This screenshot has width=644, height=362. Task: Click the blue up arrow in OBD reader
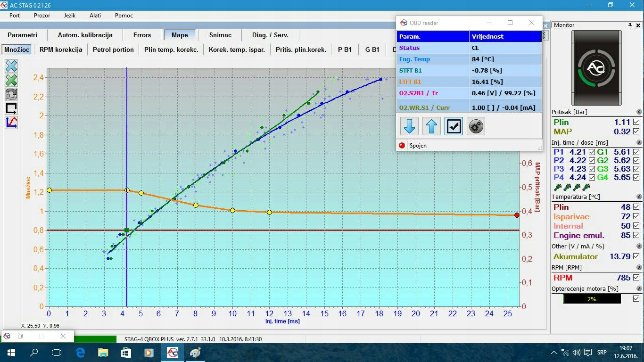point(431,126)
